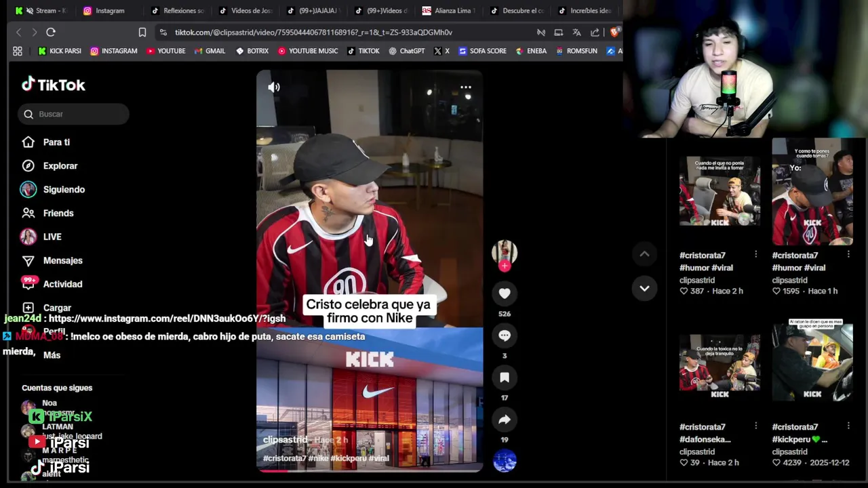Open ENEBA bookmark
Viewport: 868px width, 488px height.
tap(531, 51)
